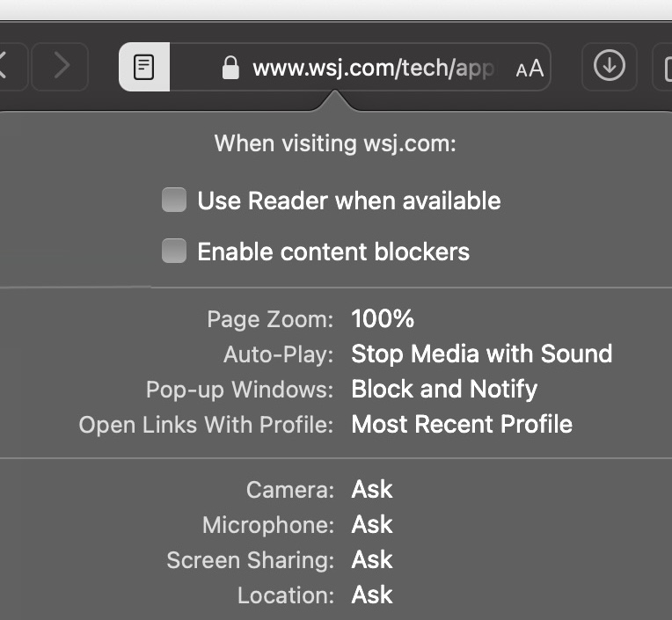Go forward with the right chevron button
The image size is (672, 620).
pos(60,66)
